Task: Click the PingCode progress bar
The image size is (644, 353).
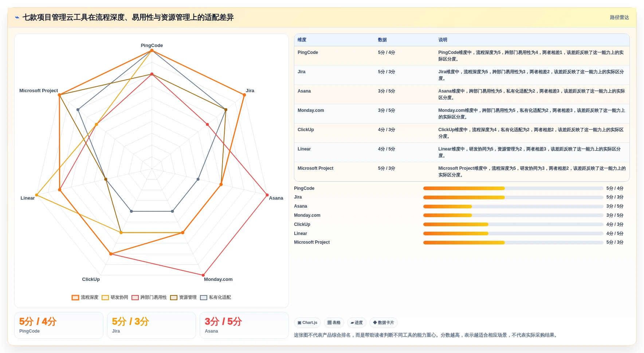Action: pyautogui.click(x=513, y=188)
